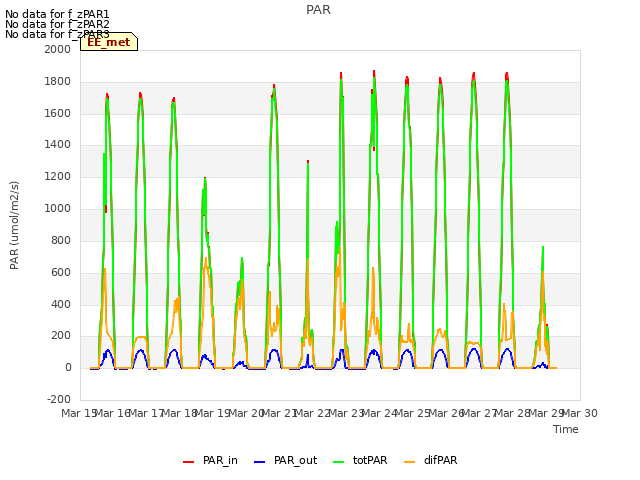Select the PAR_out legend label
The height and width of the screenshot is (480, 640).
(296, 460)
